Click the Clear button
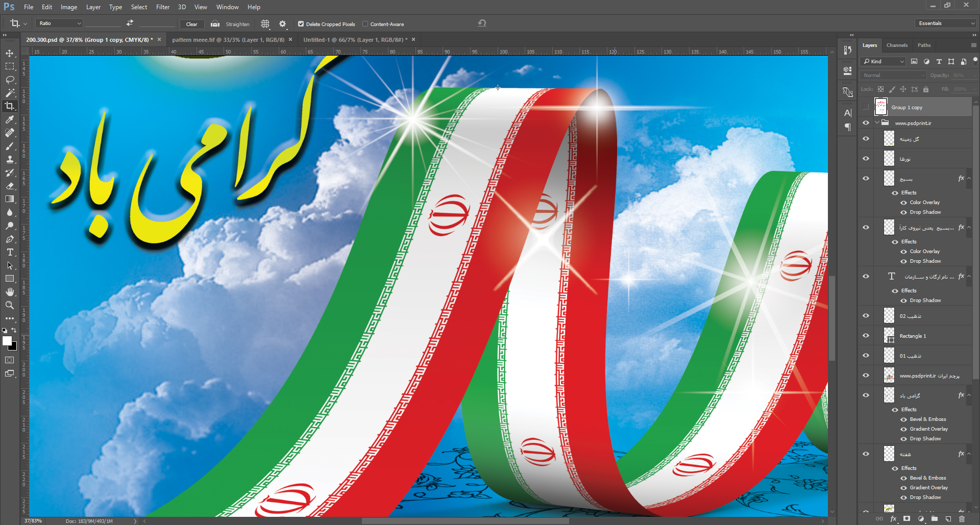This screenshot has width=980, height=525. (192, 24)
